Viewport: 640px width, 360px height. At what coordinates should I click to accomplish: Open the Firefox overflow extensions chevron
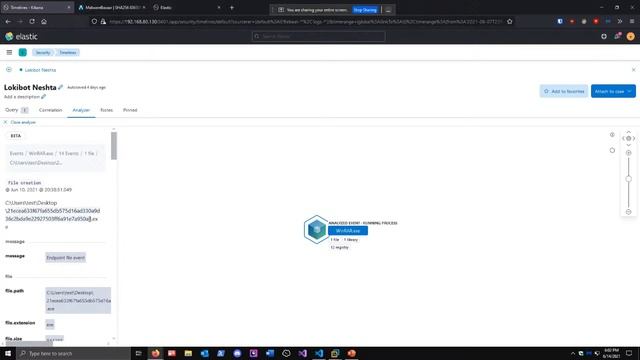click(x=620, y=21)
